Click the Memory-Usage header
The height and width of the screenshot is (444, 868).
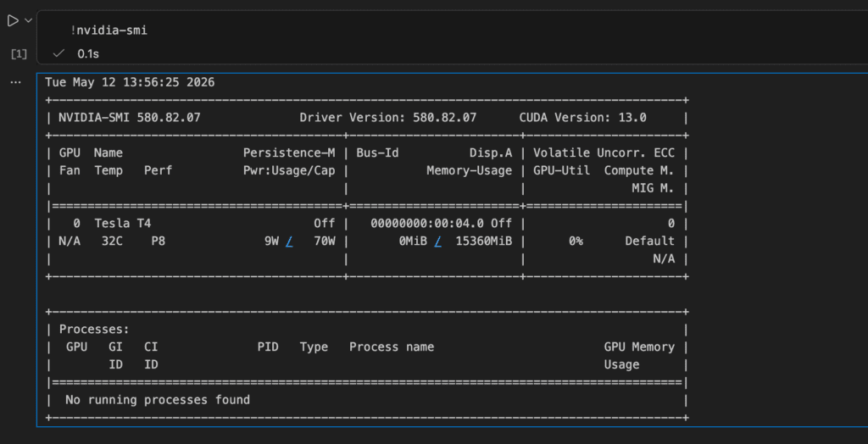470,170
